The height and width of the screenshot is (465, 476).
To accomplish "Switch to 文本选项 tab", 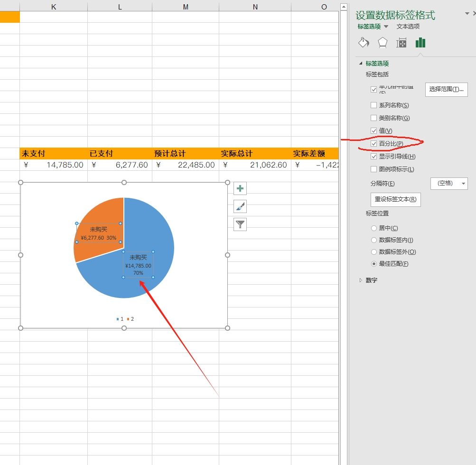I will pyautogui.click(x=408, y=27).
